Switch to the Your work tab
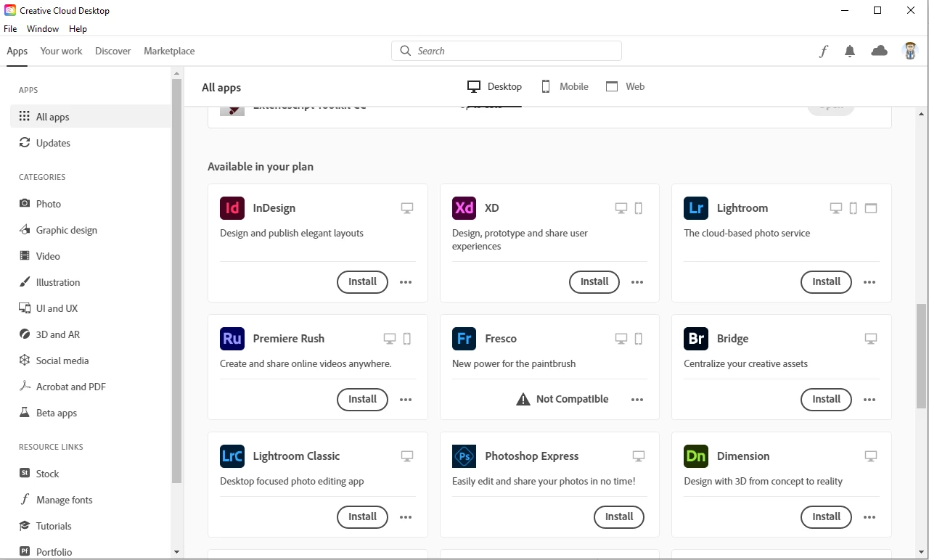The width and height of the screenshot is (929, 560). [x=61, y=51]
